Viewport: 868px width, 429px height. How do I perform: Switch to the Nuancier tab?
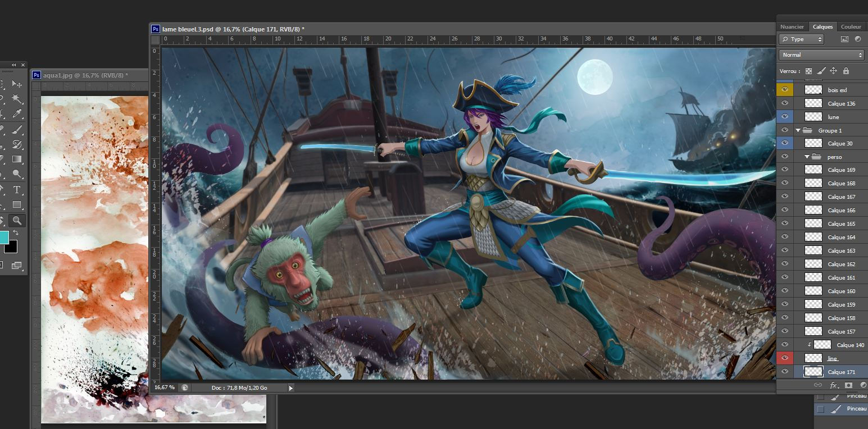pos(792,27)
